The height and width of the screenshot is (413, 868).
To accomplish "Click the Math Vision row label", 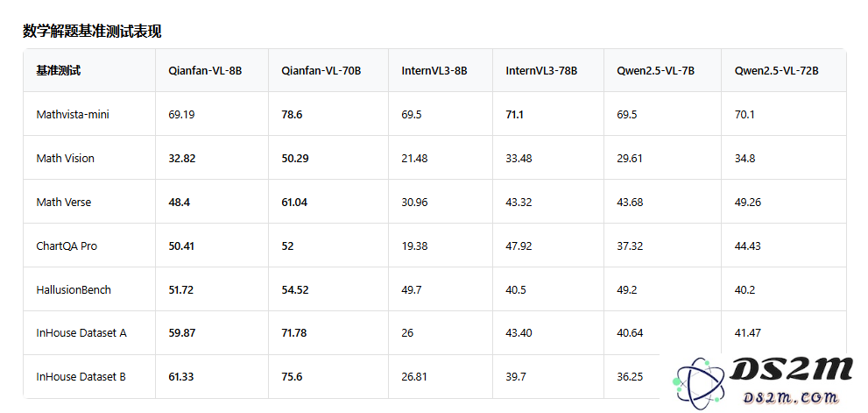I will coord(66,158).
